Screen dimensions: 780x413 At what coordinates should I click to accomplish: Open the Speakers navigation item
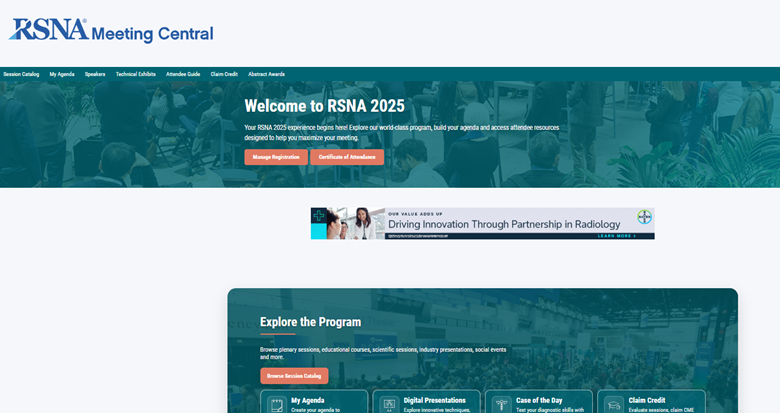(x=95, y=74)
